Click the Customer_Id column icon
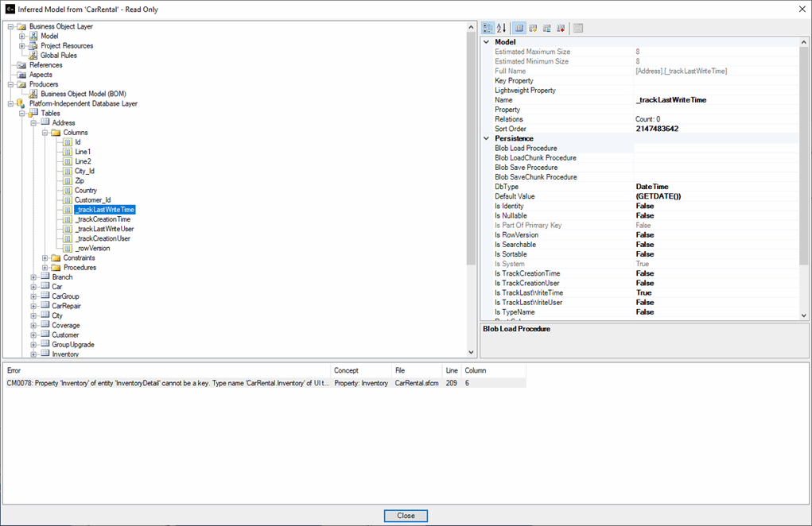 [68, 199]
